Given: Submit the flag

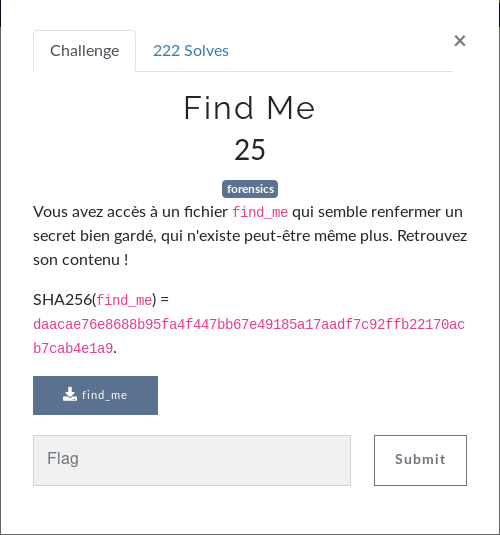Looking at the screenshot, I should [x=420, y=460].
